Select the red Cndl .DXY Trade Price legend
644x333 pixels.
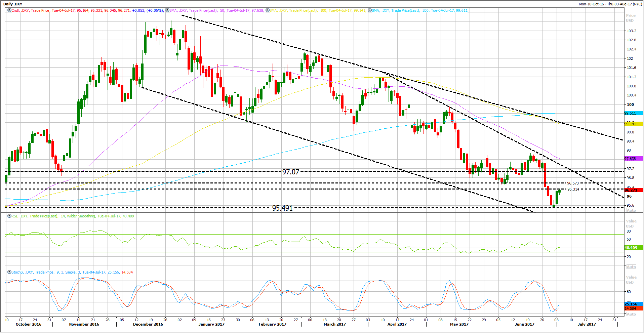88,10
